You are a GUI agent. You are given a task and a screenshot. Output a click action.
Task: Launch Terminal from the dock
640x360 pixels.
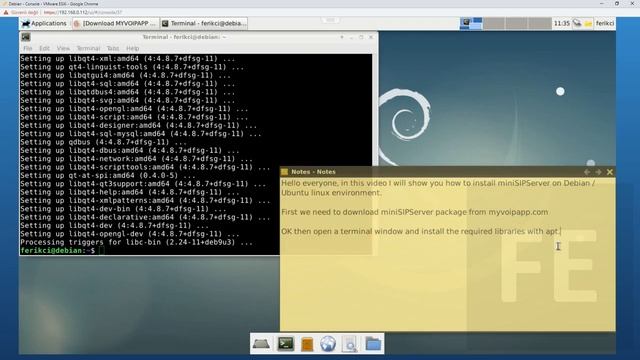(x=285, y=344)
